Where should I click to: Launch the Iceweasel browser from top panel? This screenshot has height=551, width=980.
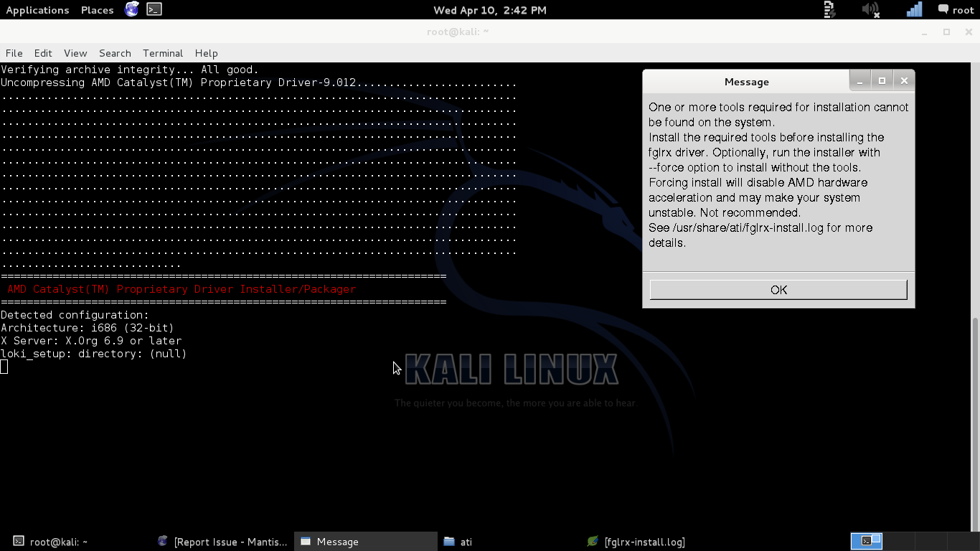[x=131, y=9]
